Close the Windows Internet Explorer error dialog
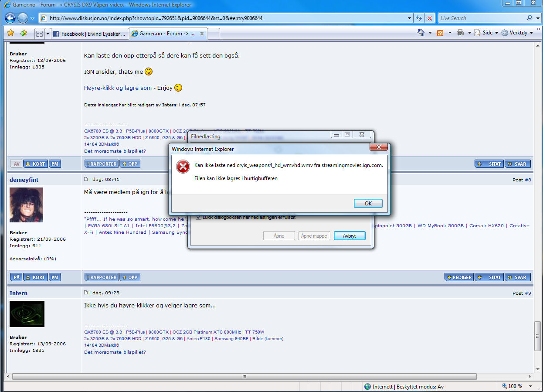 coord(378,147)
